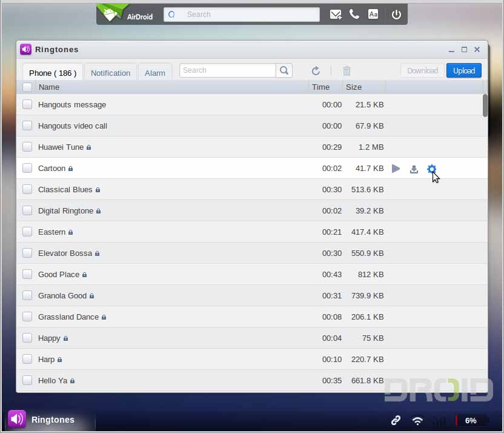Play the Cartoon ringtone

396,169
